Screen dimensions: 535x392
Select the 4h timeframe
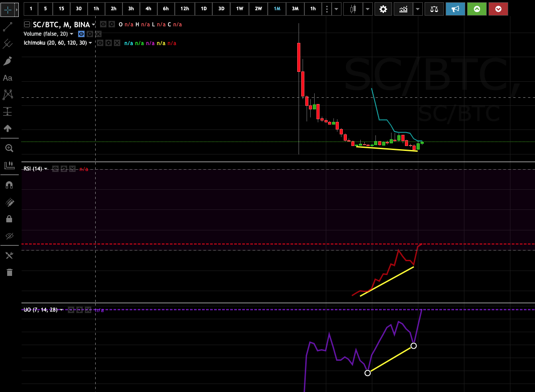[148, 9]
